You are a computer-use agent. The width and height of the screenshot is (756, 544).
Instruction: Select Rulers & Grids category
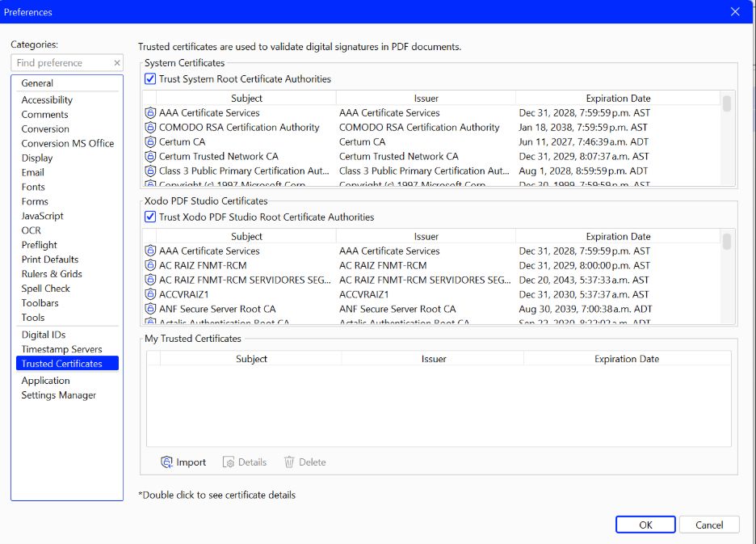tap(67, 274)
